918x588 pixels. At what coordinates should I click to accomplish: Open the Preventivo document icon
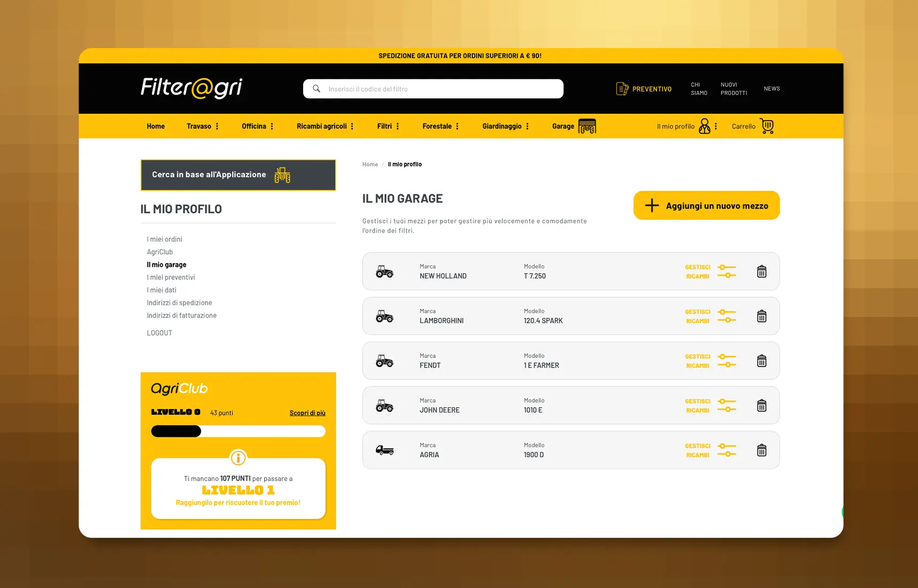coord(622,89)
